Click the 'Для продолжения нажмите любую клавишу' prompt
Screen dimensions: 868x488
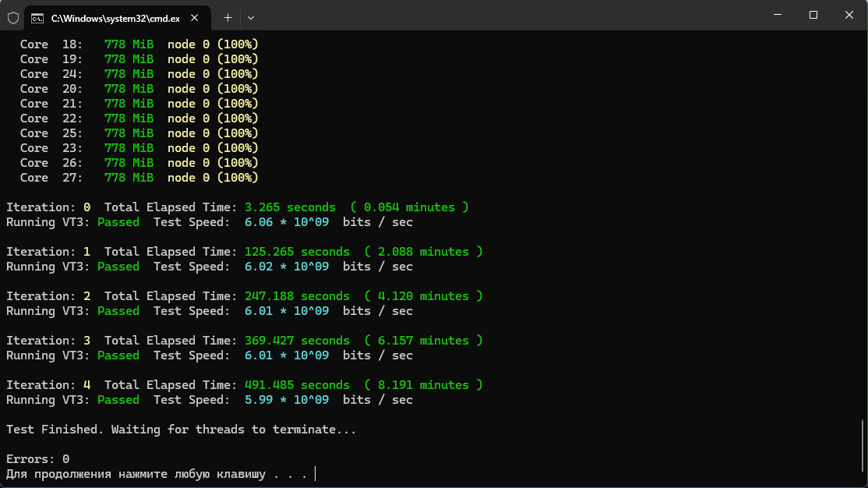(x=136, y=474)
